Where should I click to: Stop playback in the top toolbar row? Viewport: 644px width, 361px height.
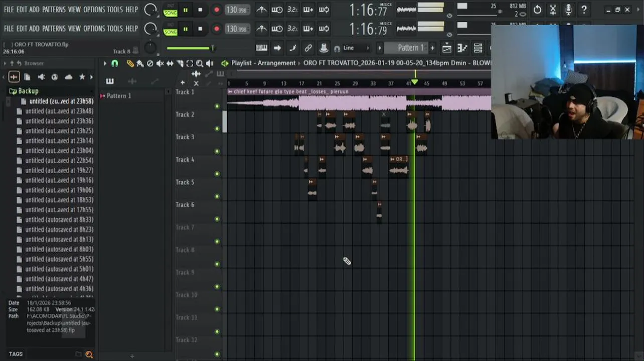point(200,10)
